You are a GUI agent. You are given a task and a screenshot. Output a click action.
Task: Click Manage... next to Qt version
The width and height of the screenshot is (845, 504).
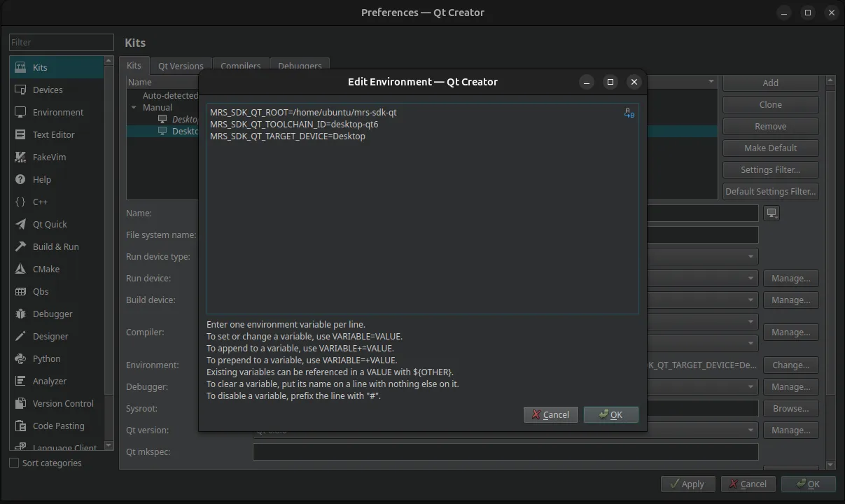[x=790, y=430]
